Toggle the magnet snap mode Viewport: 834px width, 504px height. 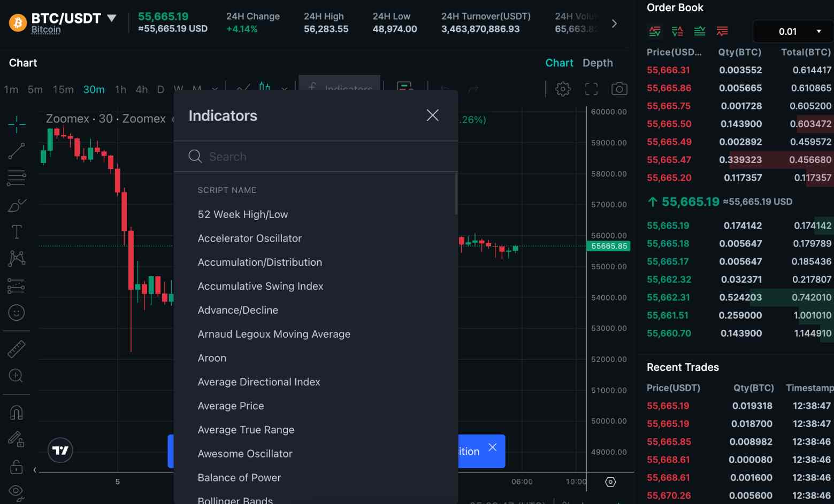coord(17,413)
